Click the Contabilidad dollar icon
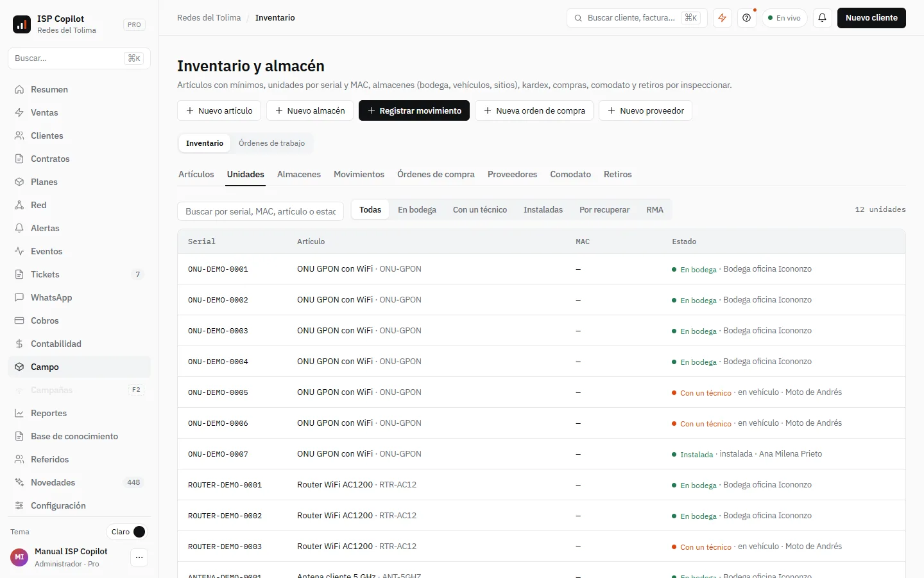Image resolution: width=924 pixels, height=578 pixels. coord(19,344)
